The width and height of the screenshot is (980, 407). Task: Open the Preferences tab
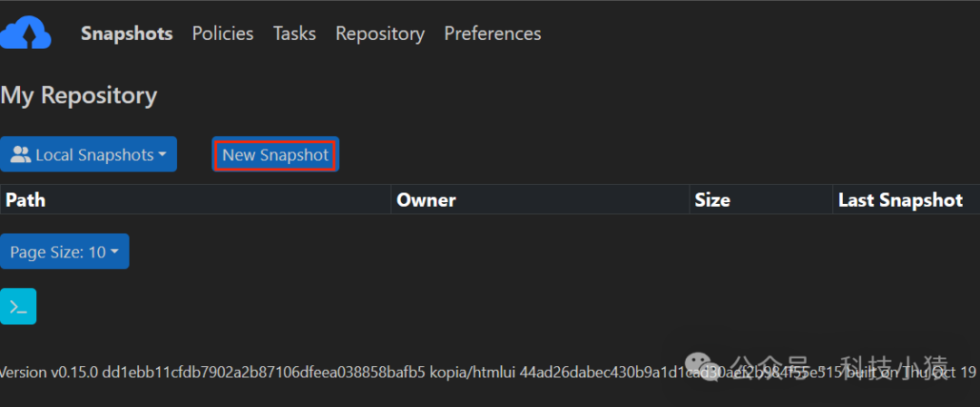[492, 34]
